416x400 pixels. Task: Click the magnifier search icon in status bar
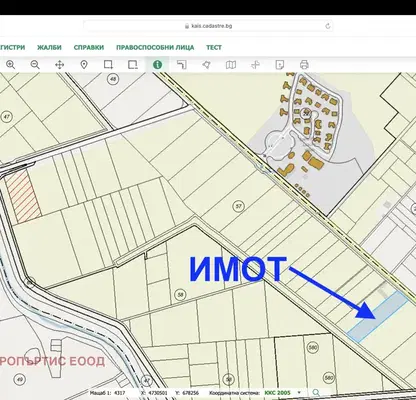[316, 393]
